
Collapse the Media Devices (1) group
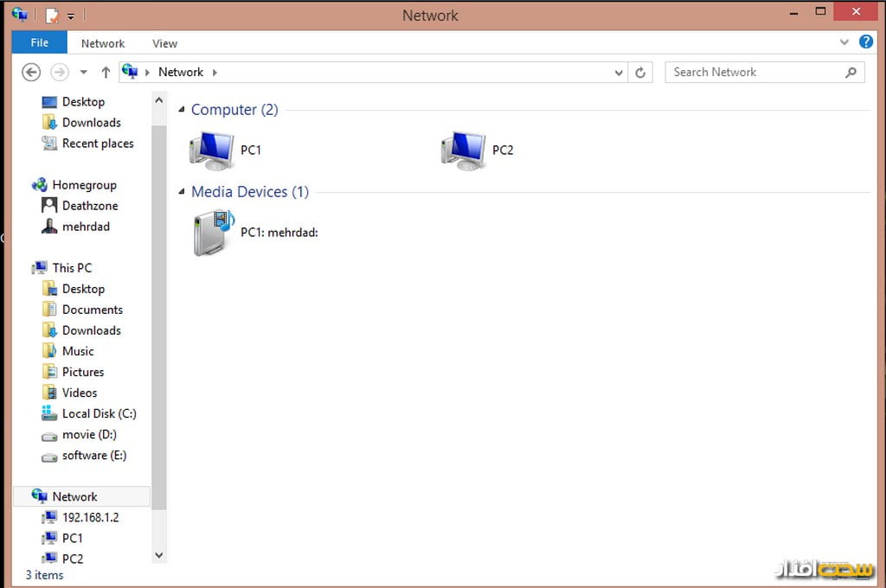click(x=182, y=192)
